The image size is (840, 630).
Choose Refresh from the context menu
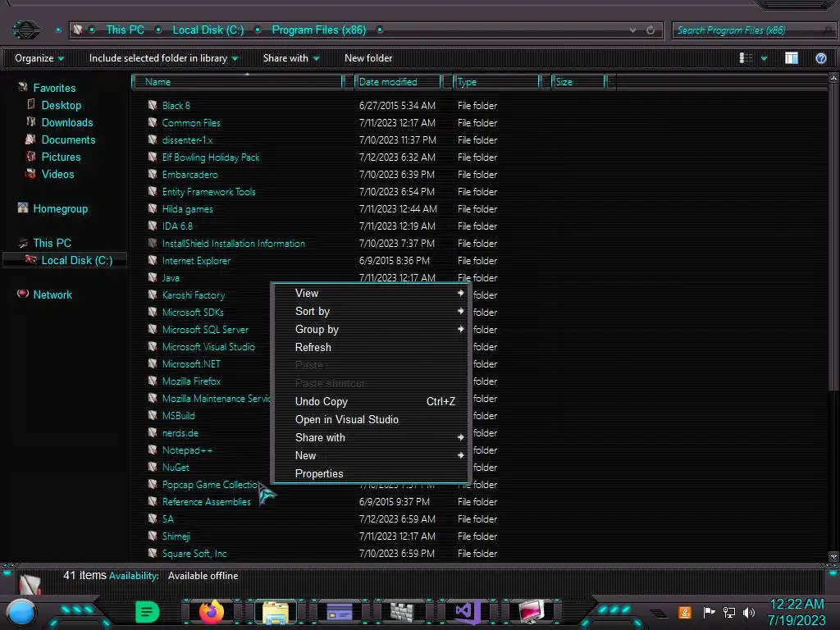[x=371, y=347]
